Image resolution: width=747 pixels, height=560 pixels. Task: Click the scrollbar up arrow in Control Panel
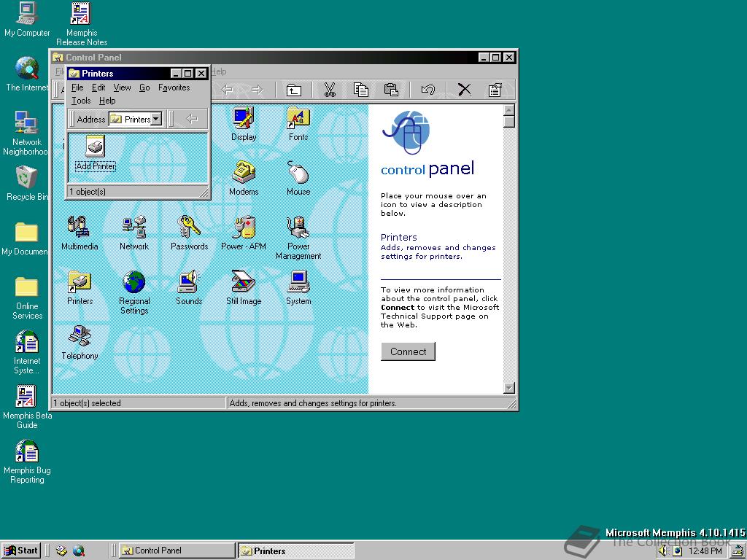(x=508, y=111)
